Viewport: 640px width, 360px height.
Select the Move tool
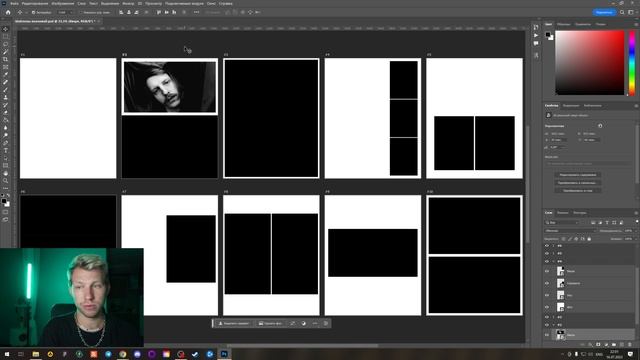pos(5,29)
